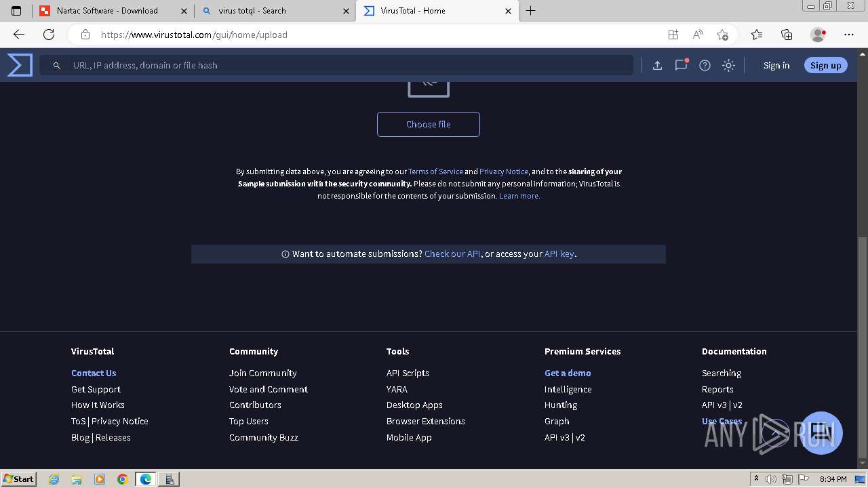Close the virus totql Search tab
This screenshot has width=868, height=488.
coord(346,11)
